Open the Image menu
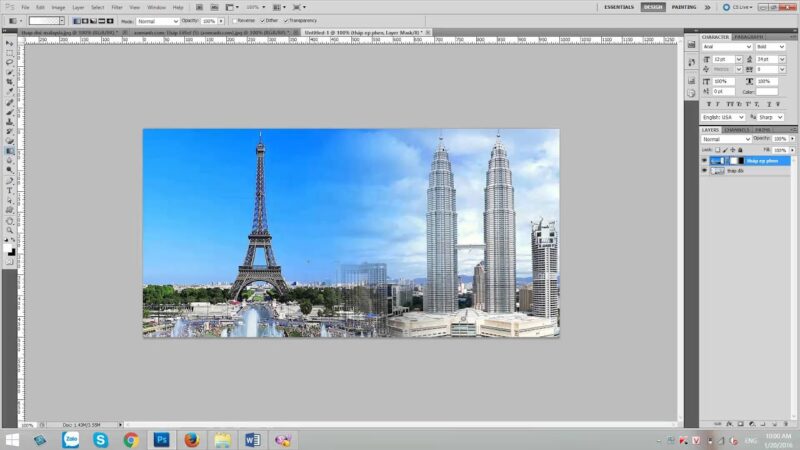This screenshot has width=800, height=450. click(x=58, y=8)
